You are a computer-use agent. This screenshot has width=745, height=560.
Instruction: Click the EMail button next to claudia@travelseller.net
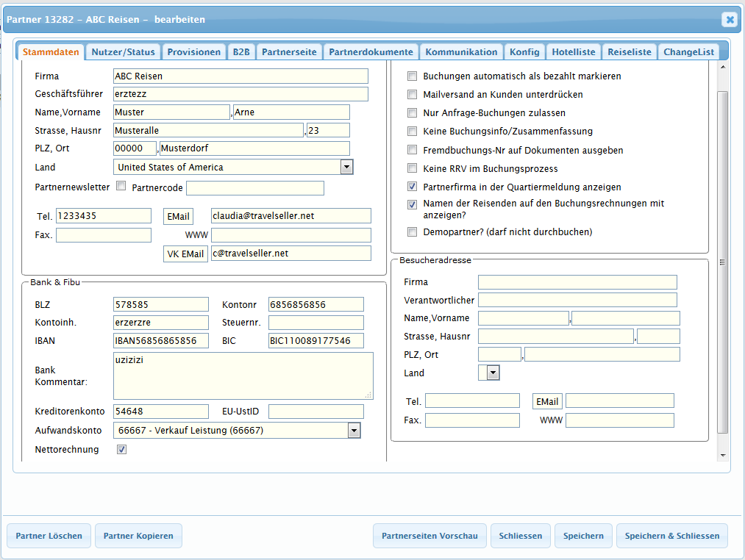coord(177,216)
